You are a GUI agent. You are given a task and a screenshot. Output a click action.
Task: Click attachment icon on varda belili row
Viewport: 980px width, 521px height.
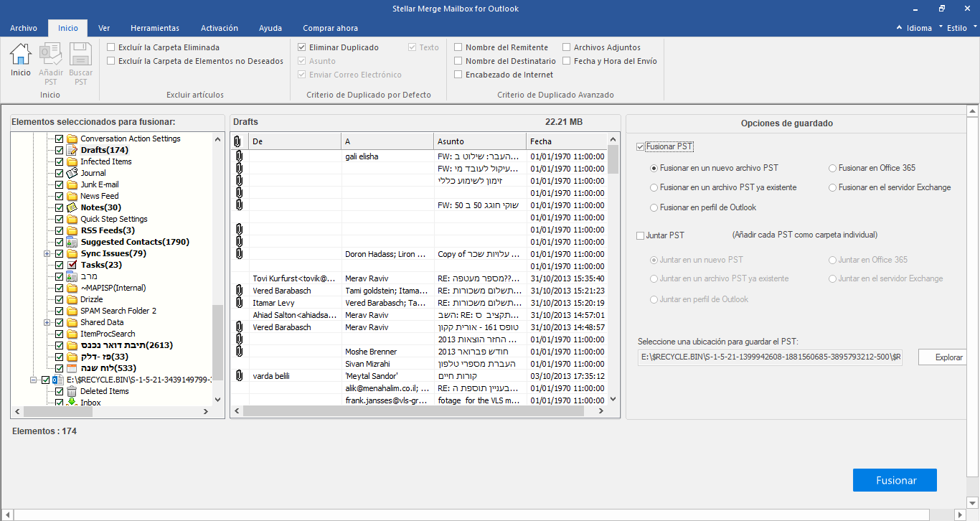coord(239,376)
